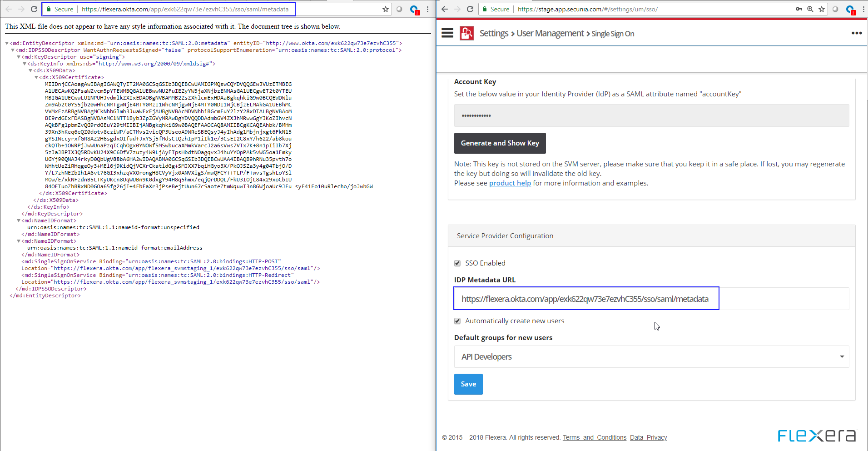
Task: Reload the stage.app.secunia.com page
Action: pos(470,9)
